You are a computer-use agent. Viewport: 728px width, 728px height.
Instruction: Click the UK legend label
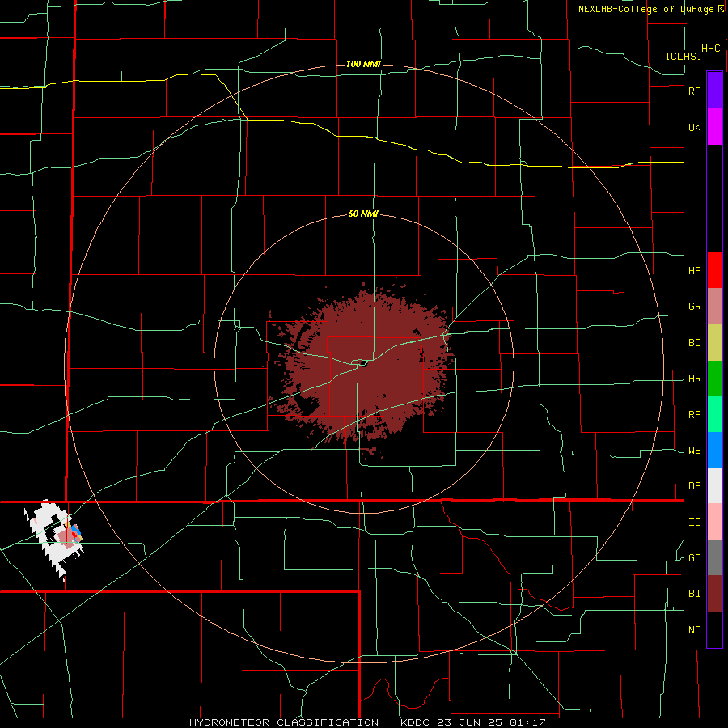pos(694,128)
